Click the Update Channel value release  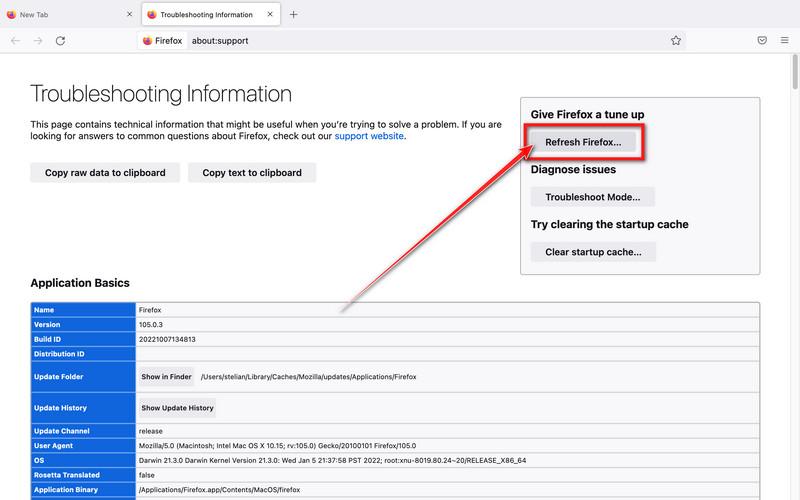(151, 431)
